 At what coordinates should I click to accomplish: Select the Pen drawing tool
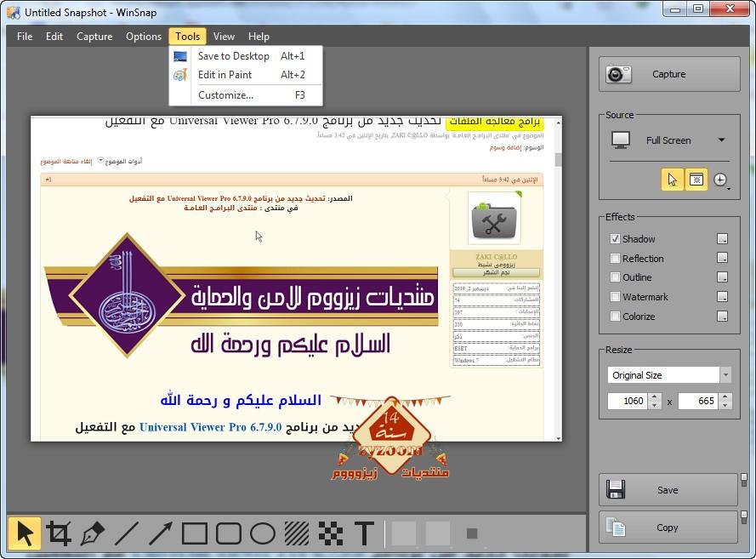[93, 533]
